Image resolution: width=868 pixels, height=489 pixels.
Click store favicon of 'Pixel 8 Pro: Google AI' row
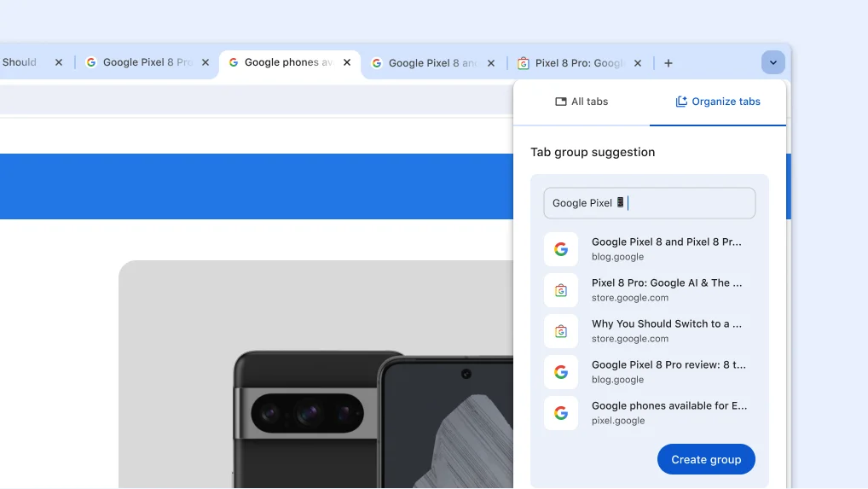(561, 290)
